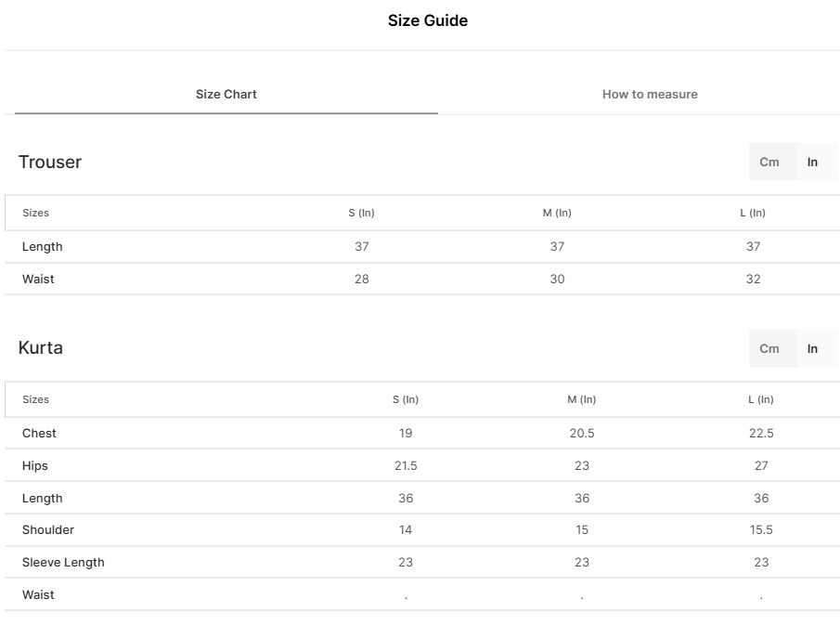This screenshot has width=840, height=638.
Task: Switch Kurta measurements to Cm
Action: [x=769, y=349]
